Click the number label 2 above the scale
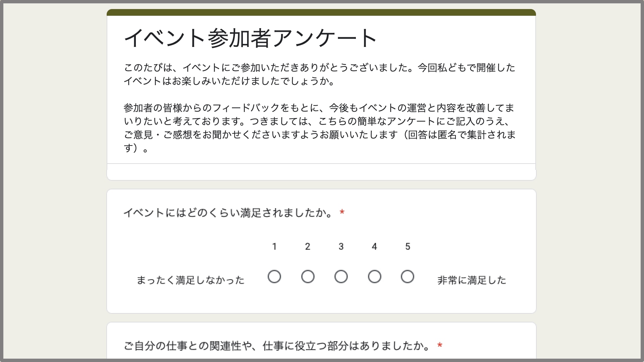Image resolution: width=644 pixels, height=362 pixels. pos(308,247)
